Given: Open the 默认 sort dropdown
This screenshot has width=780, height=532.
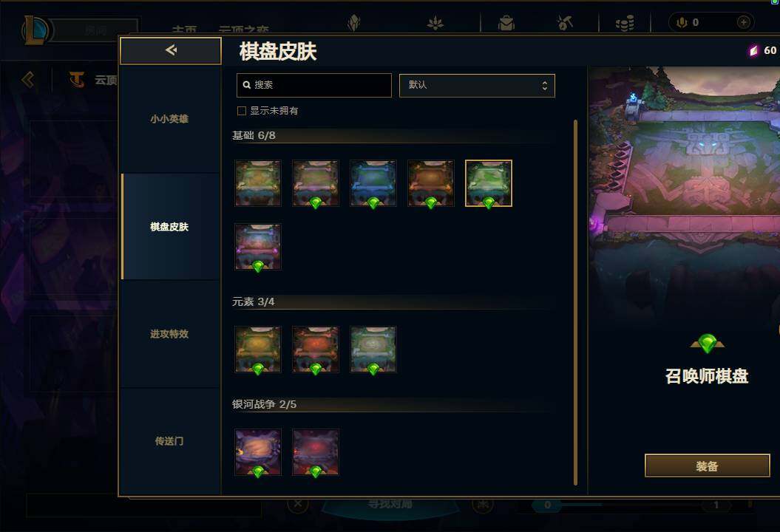Looking at the screenshot, I should 477,86.
